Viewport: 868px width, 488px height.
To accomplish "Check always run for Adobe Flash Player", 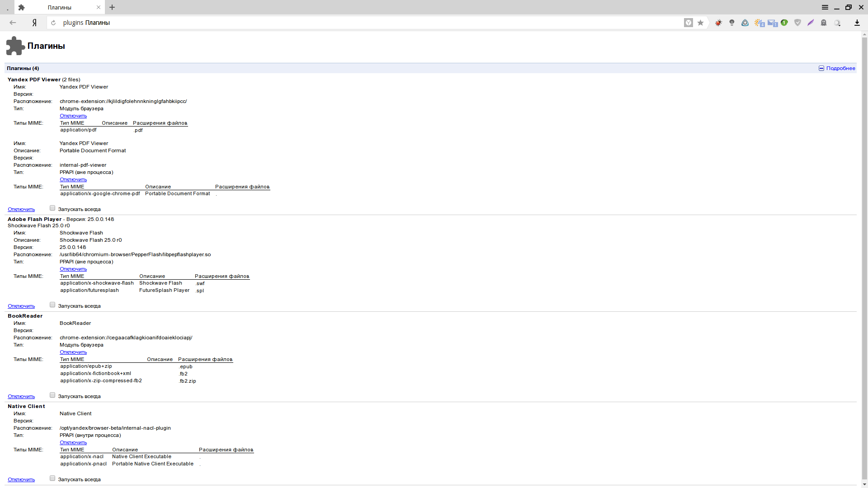I will click(x=52, y=305).
